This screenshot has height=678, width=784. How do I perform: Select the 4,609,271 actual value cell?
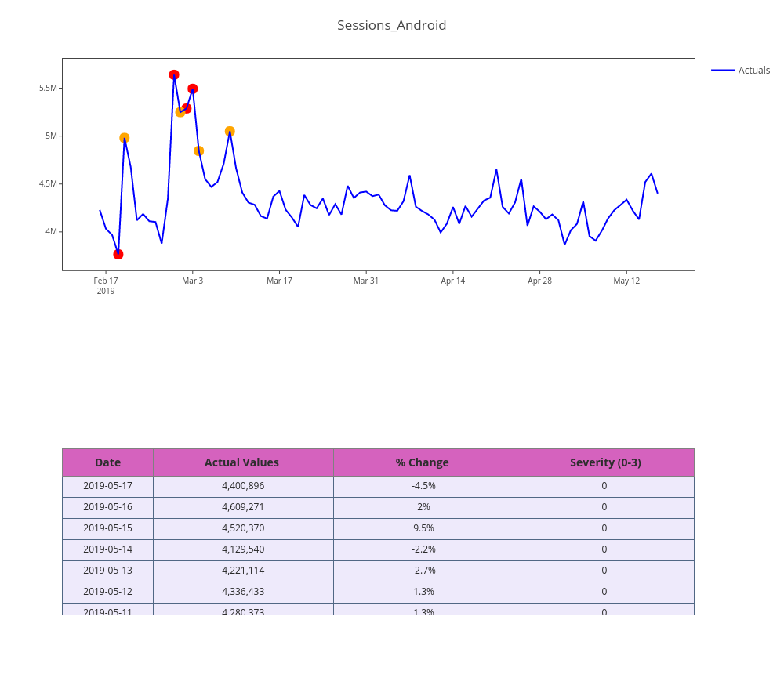(x=243, y=507)
